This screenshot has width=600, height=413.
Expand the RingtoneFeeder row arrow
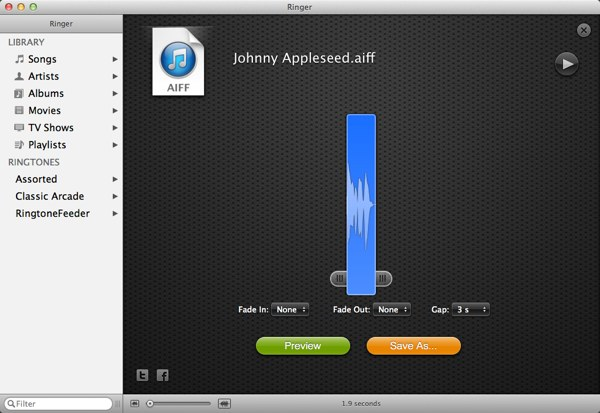pos(115,214)
